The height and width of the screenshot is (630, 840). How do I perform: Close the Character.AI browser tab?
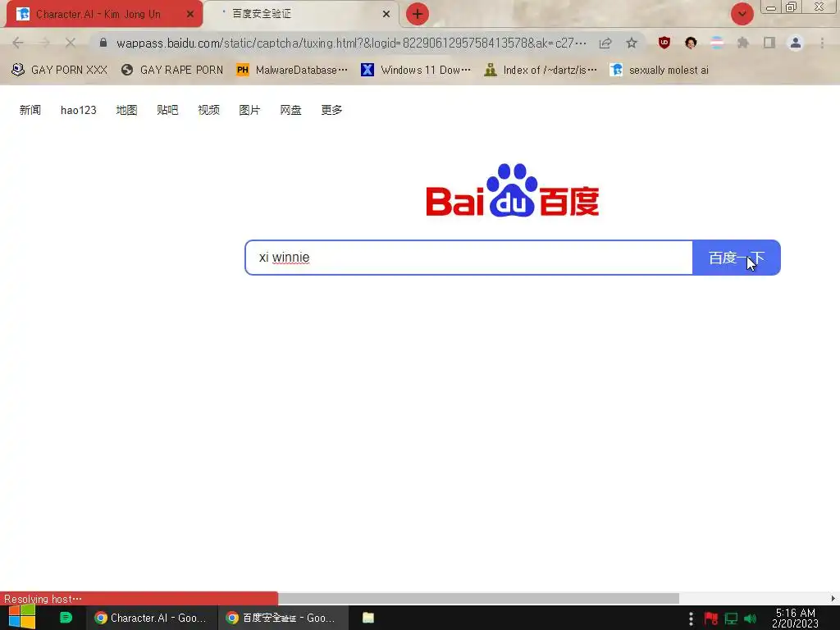189,15
